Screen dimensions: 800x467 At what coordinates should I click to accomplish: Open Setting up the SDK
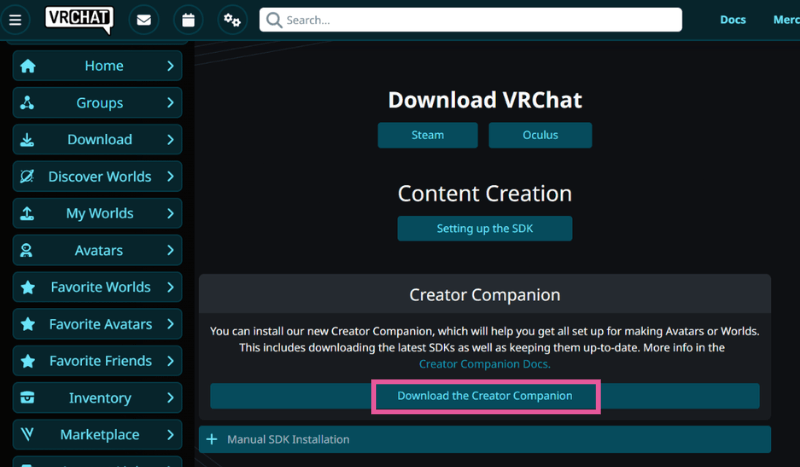(x=485, y=229)
